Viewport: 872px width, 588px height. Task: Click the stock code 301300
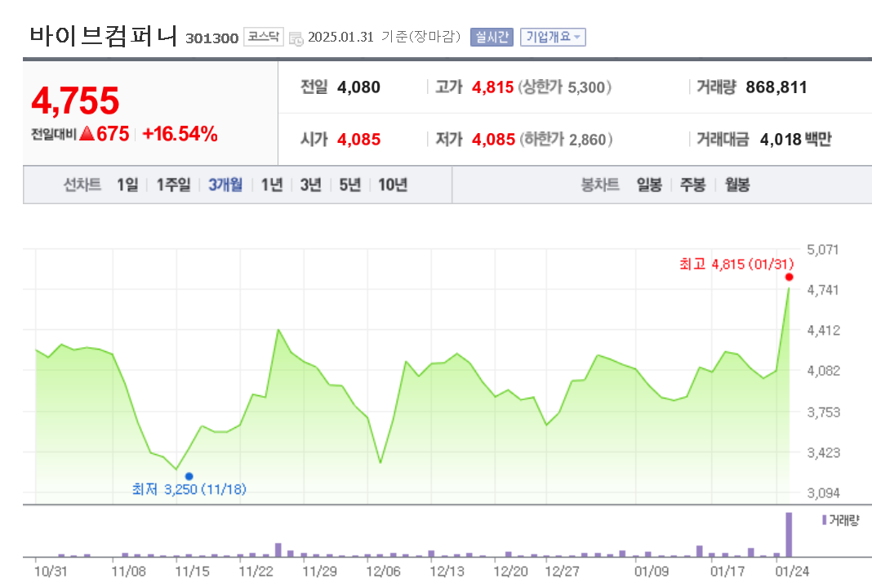(x=212, y=38)
